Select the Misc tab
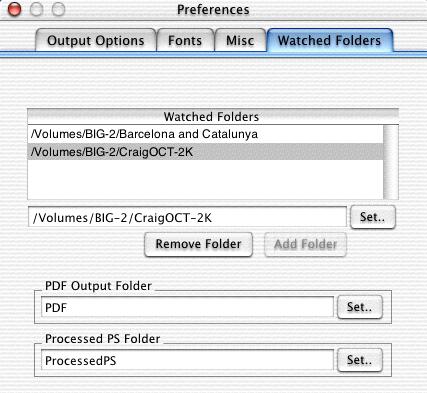Image resolution: width=427 pixels, height=393 pixels. pos(240,40)
